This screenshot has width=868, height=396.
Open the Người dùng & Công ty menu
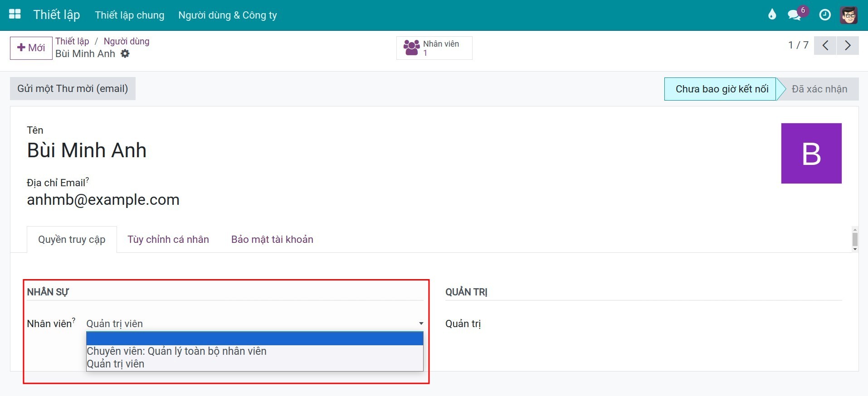click(228, 15)
